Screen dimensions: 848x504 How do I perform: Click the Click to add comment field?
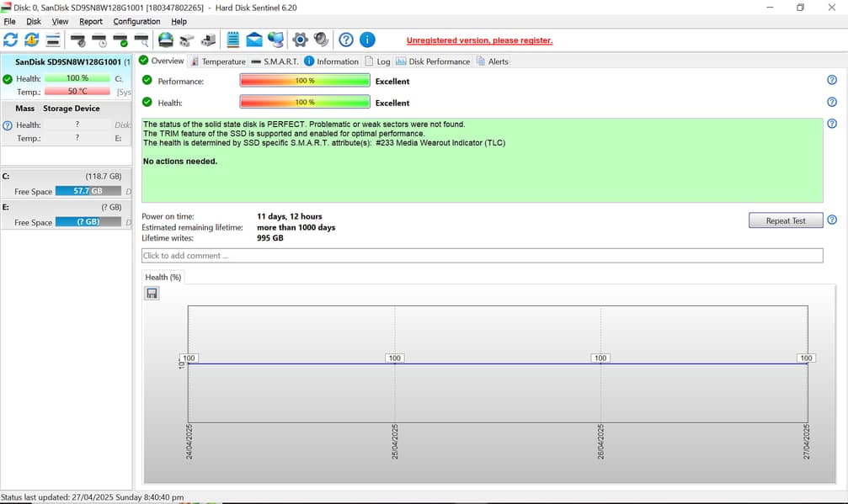pos(483,256)
